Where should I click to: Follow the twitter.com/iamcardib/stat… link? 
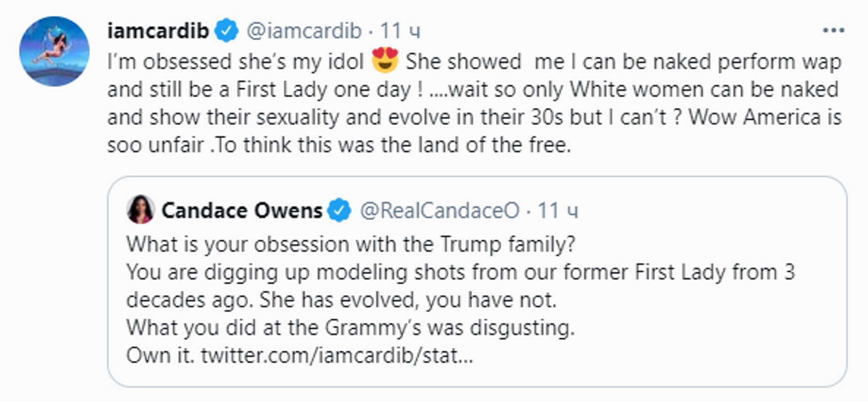[337, 355]
